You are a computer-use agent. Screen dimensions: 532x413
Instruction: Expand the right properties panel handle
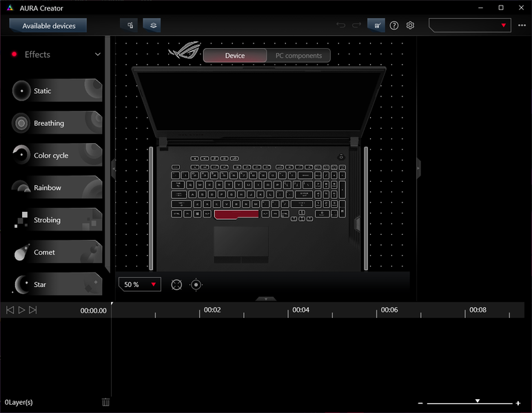click(418, 169)
